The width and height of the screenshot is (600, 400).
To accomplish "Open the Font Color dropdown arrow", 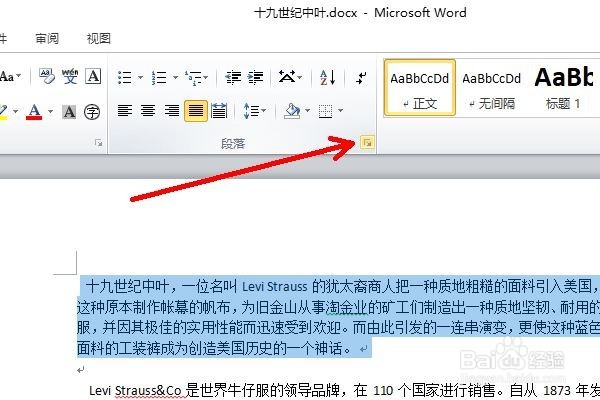I will (50, 112).
